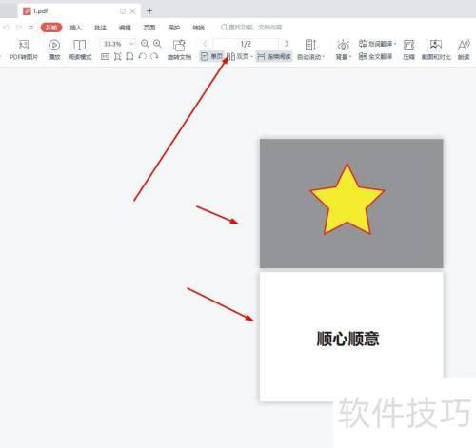This screenshot has width=476, height=448.
Task: Click the star page of the PDF
Action: 351,204
